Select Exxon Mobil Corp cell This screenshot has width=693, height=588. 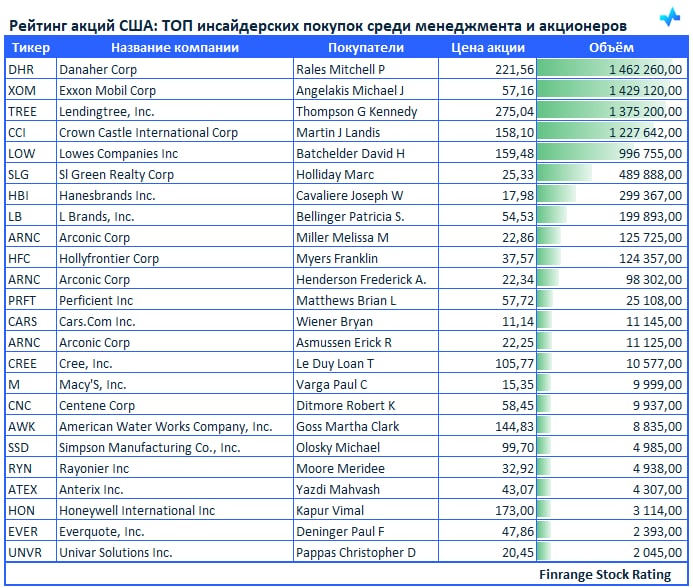pos(175,90)
